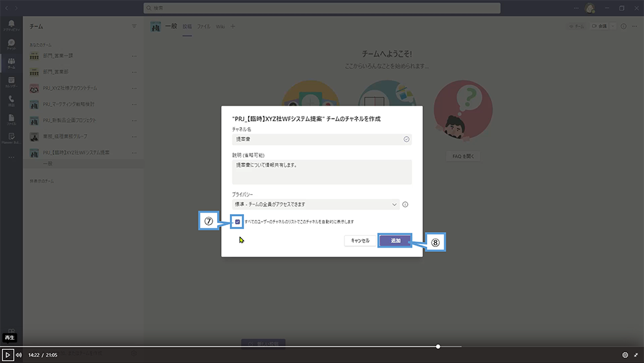
Task: Click the fullscreen toggle icon of video player
Action: (636, 355)
